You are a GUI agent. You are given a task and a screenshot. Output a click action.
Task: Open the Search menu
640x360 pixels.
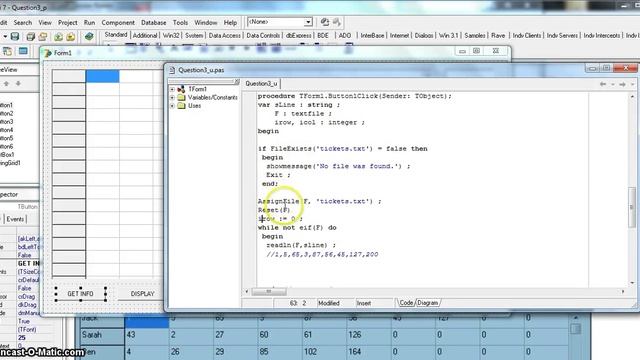point(22,22)
